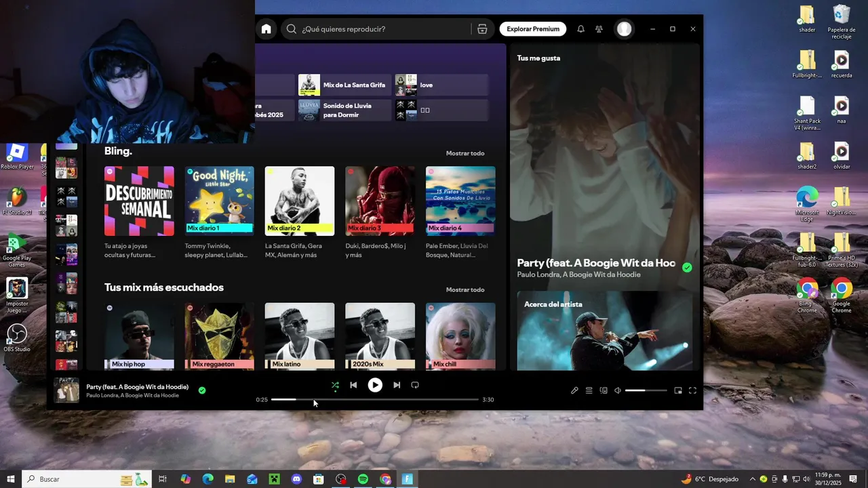Open the Mix hip hop card
Image resolution: width=868 pixels, height=488 pixels.
coord(139,336)
